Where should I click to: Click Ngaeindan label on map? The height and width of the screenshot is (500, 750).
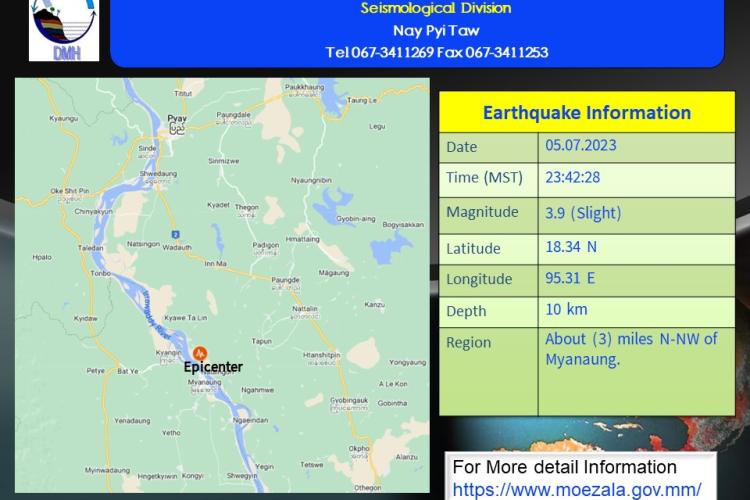(x=251, y=421)
